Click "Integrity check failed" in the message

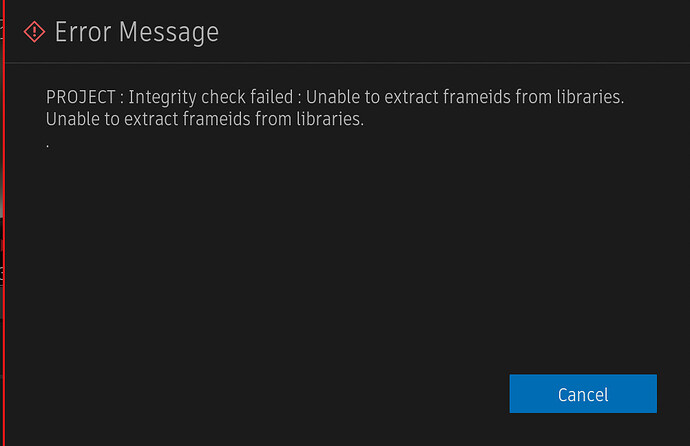[212, 98]
